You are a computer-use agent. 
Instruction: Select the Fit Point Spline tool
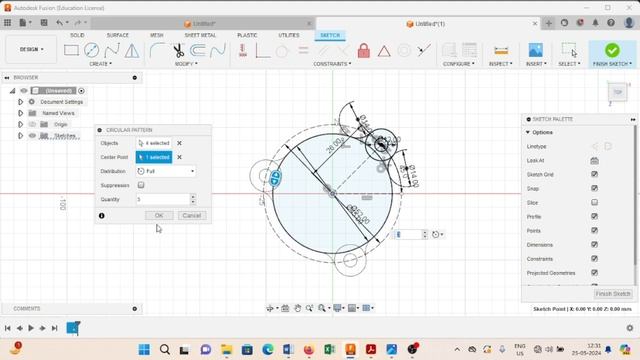(x=112, y=50)
